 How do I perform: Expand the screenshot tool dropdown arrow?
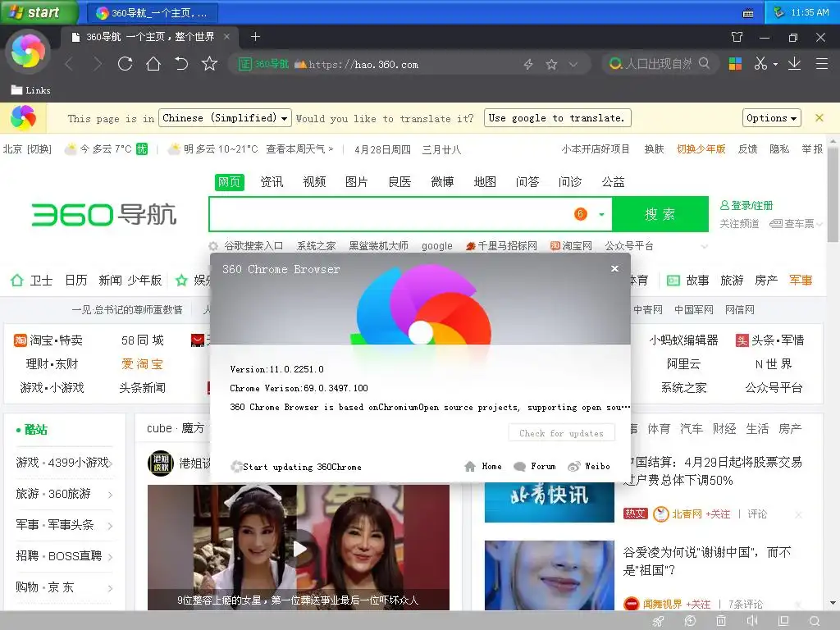[775, 65]
